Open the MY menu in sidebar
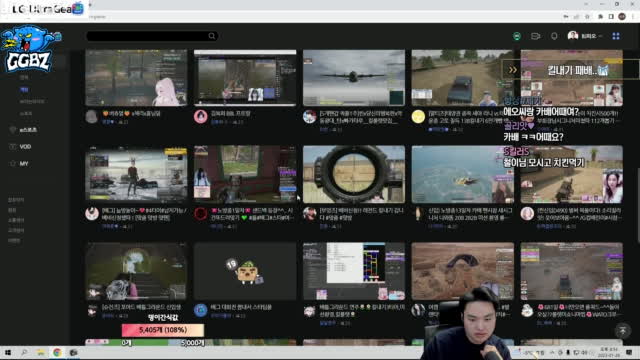Screen dimensions: 640x360 24,164
